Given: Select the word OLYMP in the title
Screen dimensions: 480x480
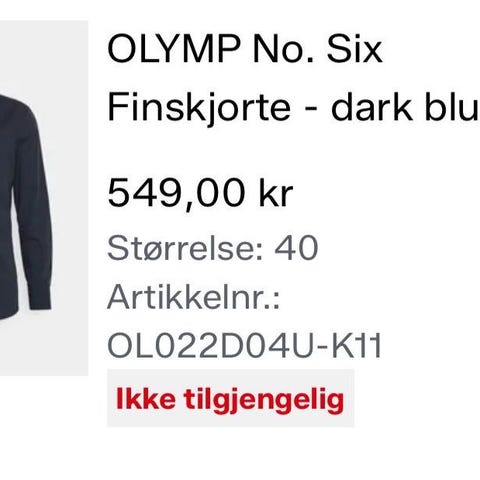Looking at the screenshot, I should (x=174, y=50).
